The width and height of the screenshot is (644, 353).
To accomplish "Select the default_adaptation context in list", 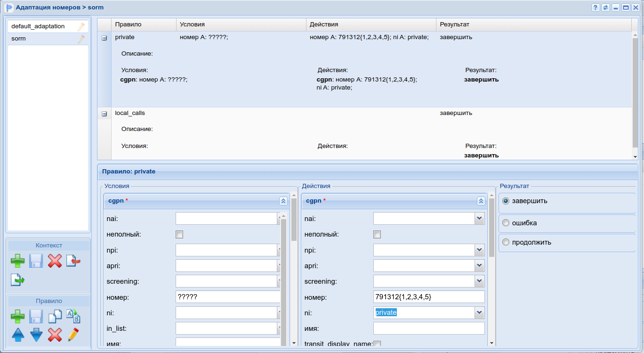I will click(38, 26).
